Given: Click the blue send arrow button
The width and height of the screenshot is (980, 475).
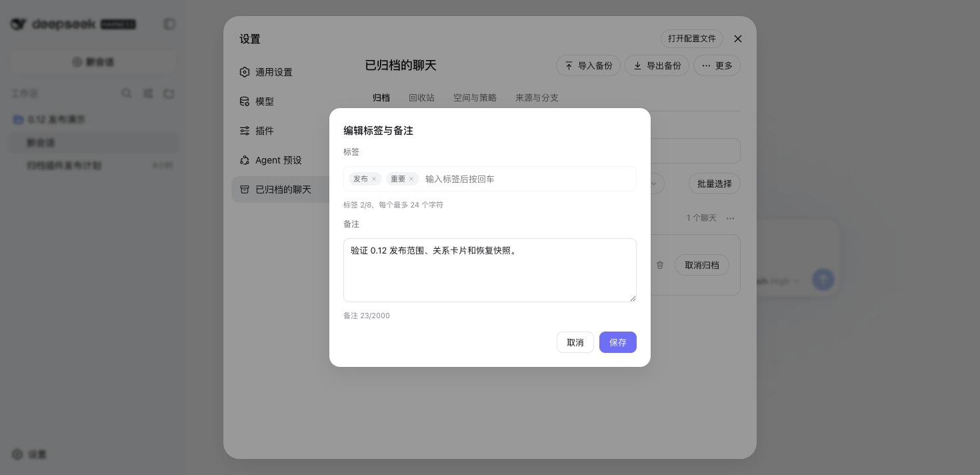Looking at the screenshot, I should click(823, 280).
